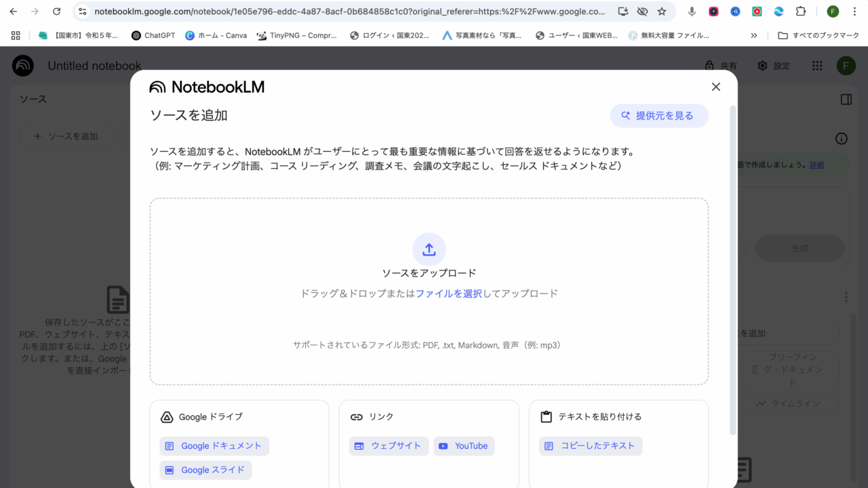Click the ブリーフィング・ドキュメント button
The width and height of the screenshot is (868, 488).
[789, 369]
